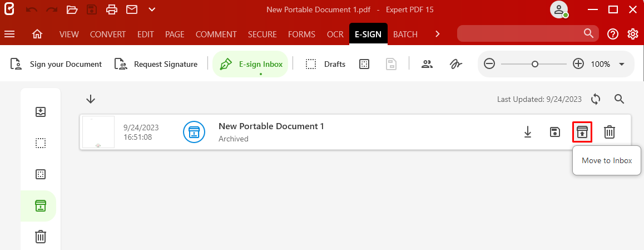Expand the quick access toolbar chevron
Screen dimensions: 644x250
(152, 9)
